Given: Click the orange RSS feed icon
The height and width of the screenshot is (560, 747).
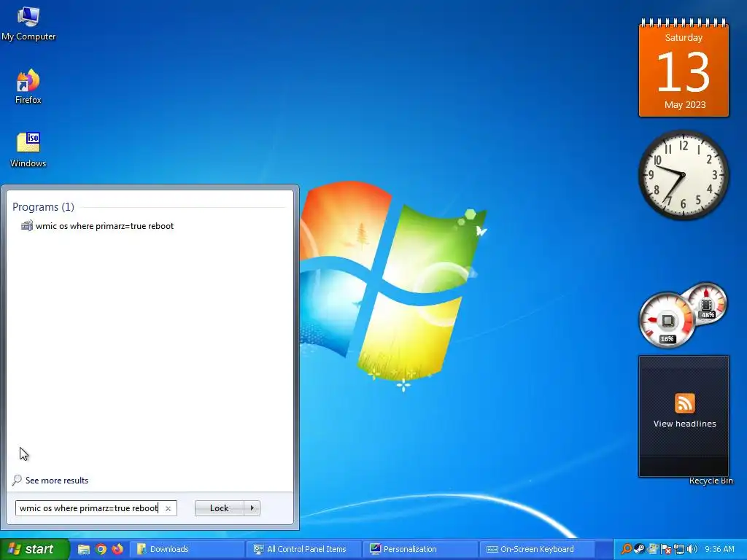Looking at the screenshot, I should tap(684, 403).
